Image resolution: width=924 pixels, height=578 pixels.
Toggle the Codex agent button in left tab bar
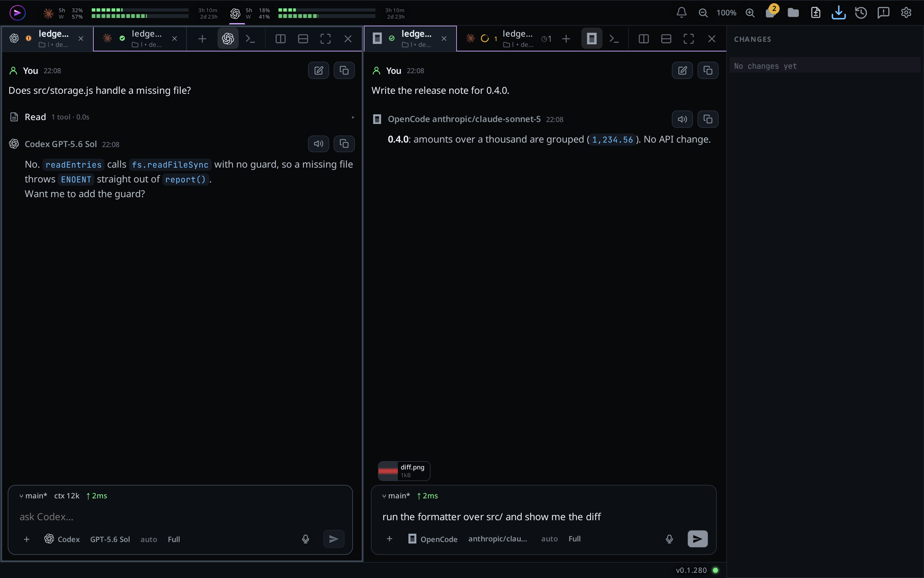pyautogui.click(x=228, y=39)
